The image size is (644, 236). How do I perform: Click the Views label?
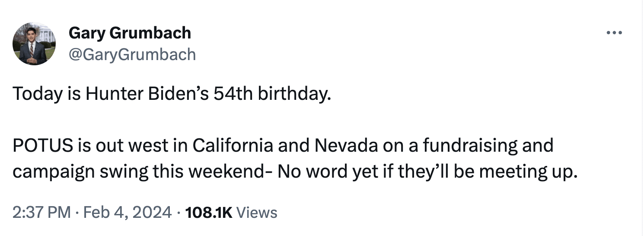257,212
